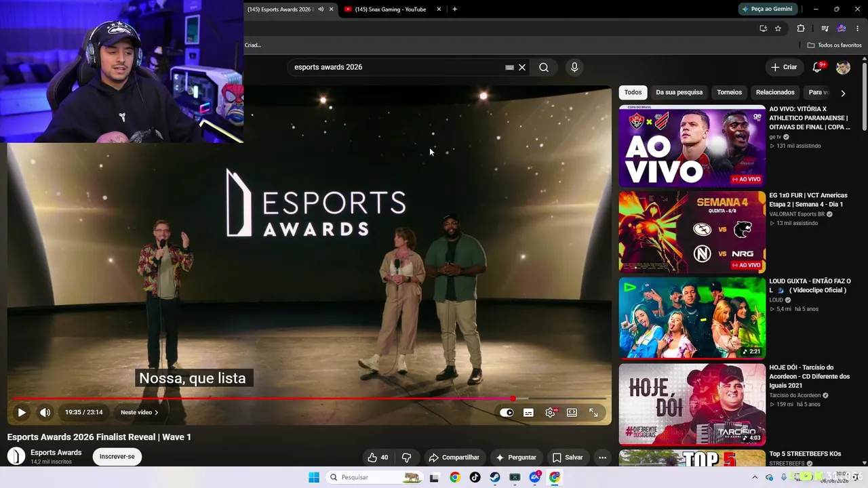Expand the system tray hidden icons chevron

(x=755, y=477)
